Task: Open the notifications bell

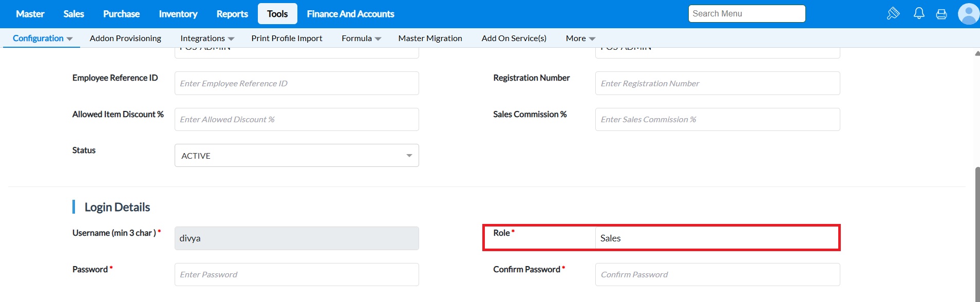Action: pyautogui.click(x=919, y=13)
